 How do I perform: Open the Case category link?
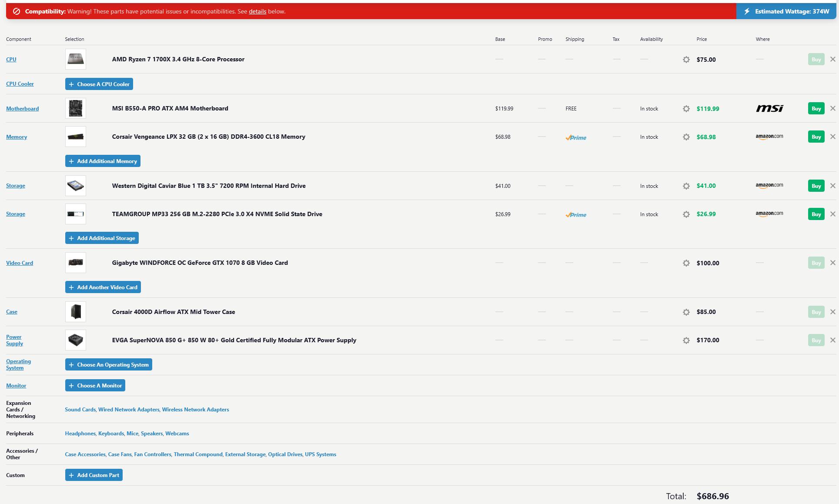(x=12, y=311)
